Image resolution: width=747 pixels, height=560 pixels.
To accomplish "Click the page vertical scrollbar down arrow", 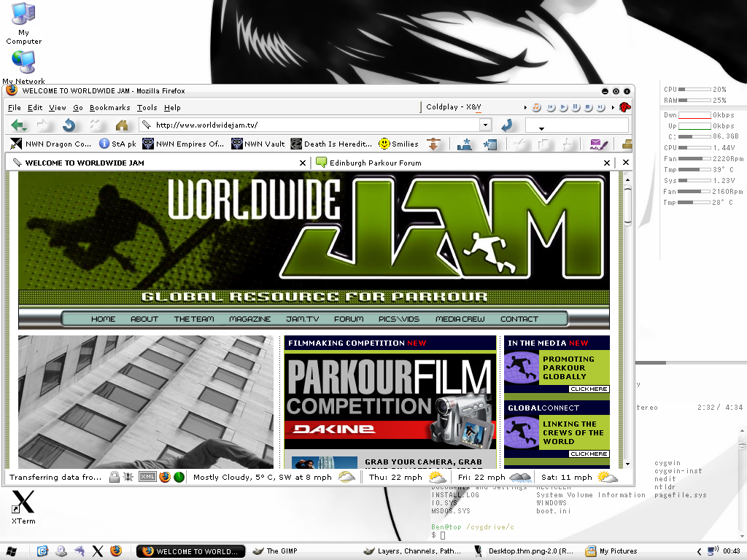I will 627,464.
